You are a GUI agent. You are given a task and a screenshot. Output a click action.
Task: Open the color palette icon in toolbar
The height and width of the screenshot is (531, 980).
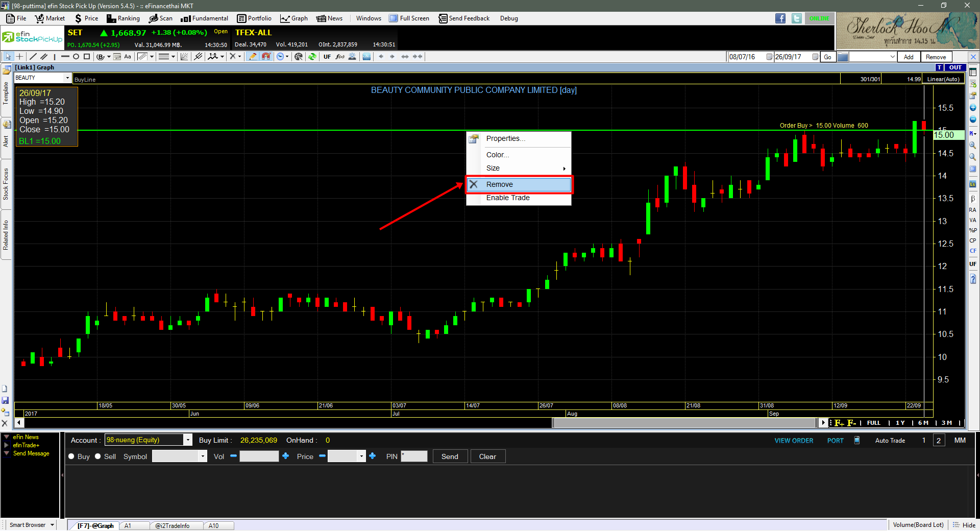[299, 57]
